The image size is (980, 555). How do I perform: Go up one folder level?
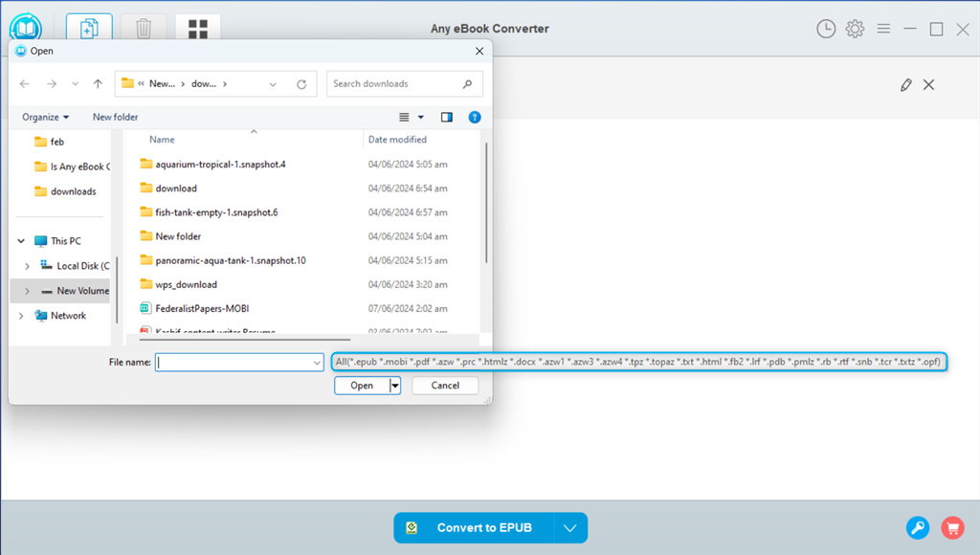pos(98,84)
